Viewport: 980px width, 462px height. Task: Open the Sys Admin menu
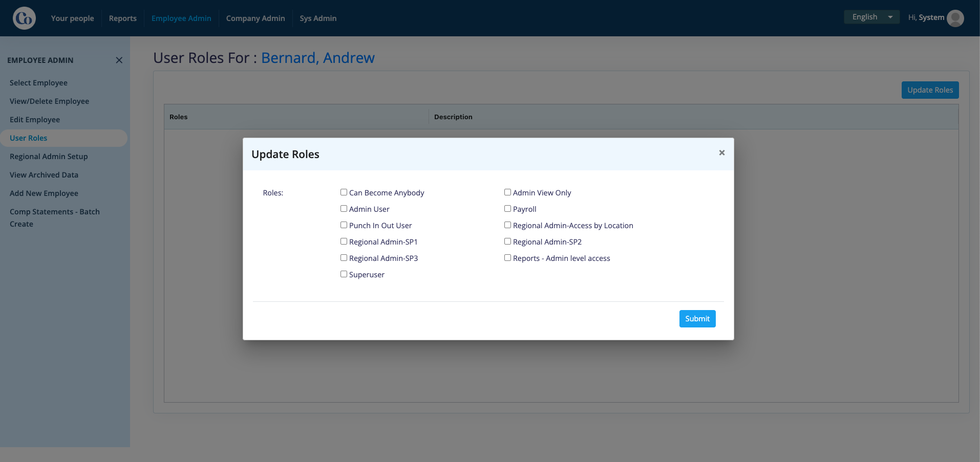coord(318,18)
